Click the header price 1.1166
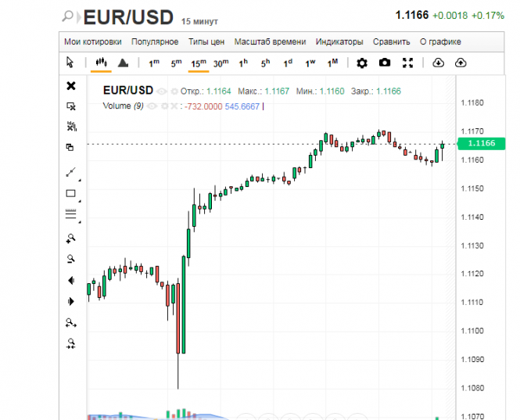This screenshot has width=520, height=420. click(412, 15)
